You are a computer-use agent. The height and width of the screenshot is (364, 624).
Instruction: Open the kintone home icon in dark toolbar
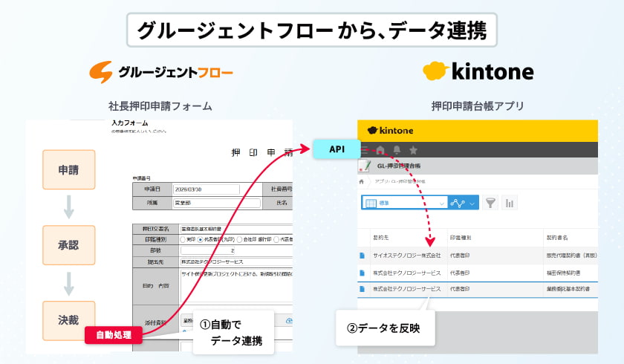click(x=380, y=150)
